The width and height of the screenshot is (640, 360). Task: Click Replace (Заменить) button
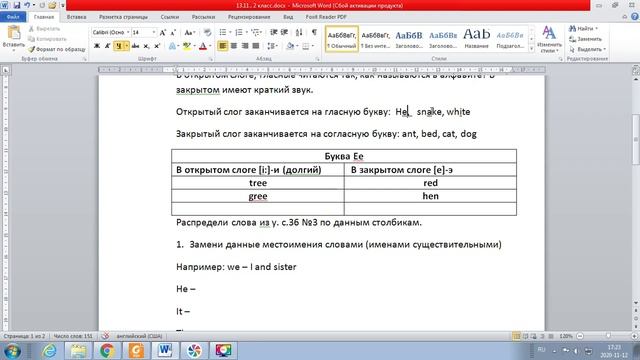pyautogui.click(x=586, y=39)
